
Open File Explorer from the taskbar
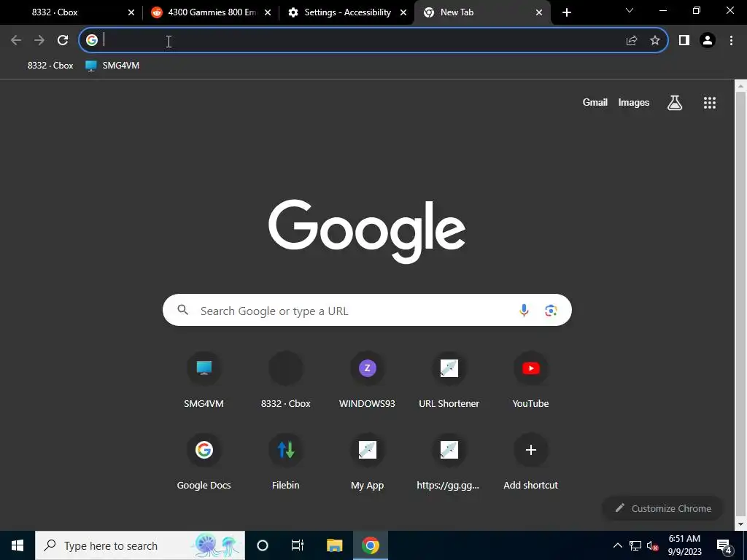(x=334, y=545)
